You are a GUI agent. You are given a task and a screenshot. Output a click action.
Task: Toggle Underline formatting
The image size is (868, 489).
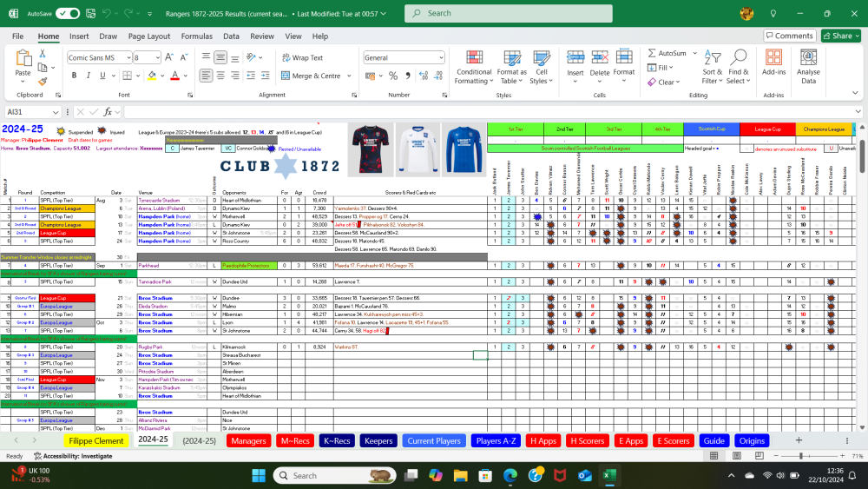pyautogui.click(x=102, y=76)
